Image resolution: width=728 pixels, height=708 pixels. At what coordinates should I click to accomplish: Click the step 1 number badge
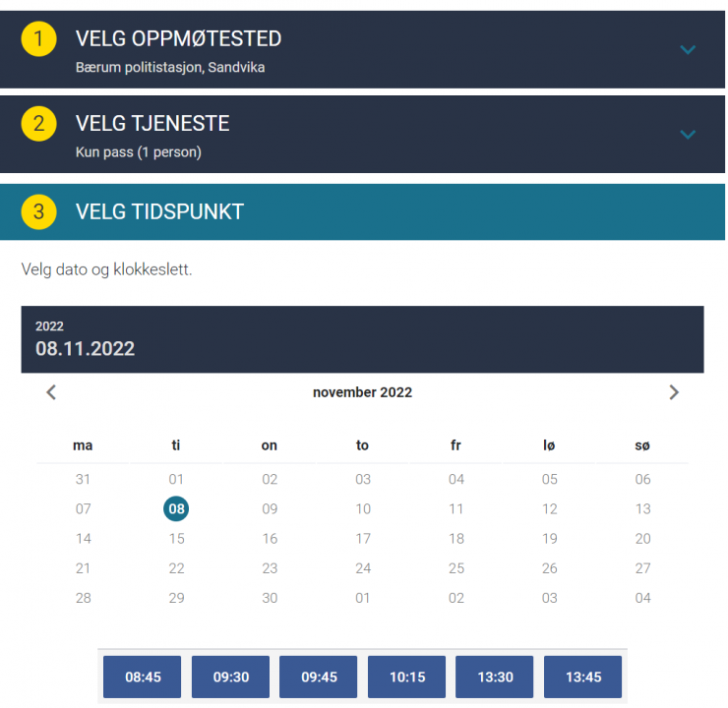pyautogui.click(x=39, y=39)
